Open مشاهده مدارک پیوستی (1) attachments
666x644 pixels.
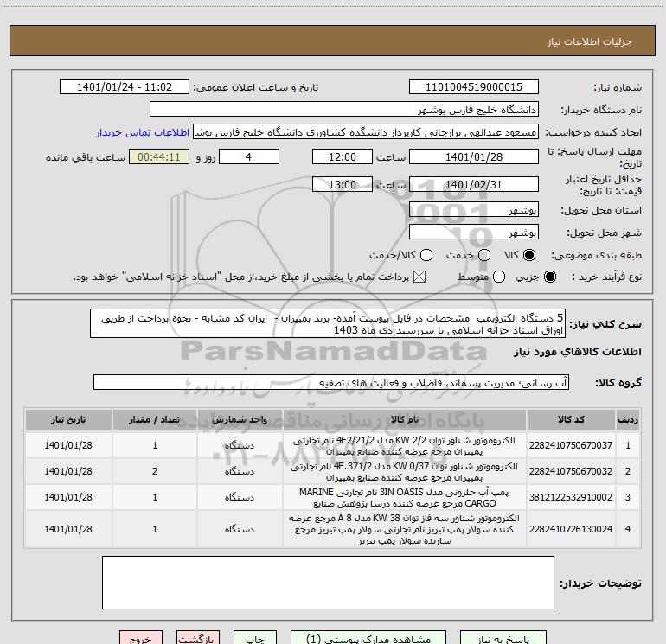(368, 638)
